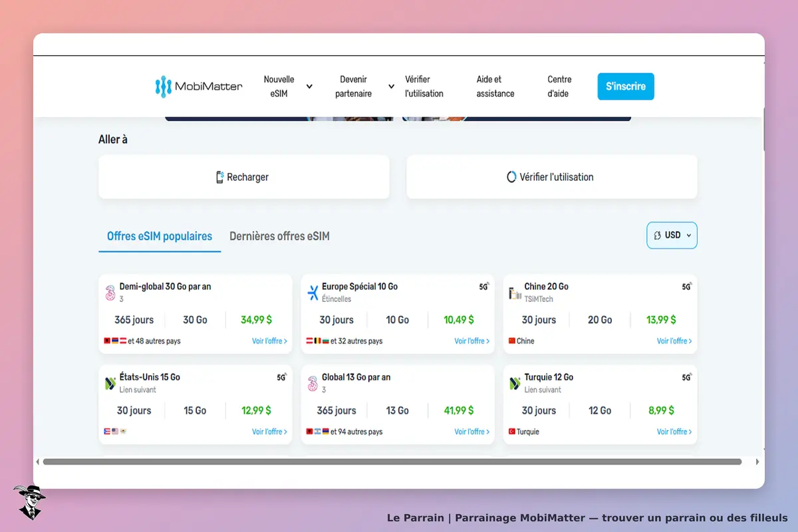Click the scrollbar left arrow
Screen dimensions: 798x532
[x=38, y=462]
